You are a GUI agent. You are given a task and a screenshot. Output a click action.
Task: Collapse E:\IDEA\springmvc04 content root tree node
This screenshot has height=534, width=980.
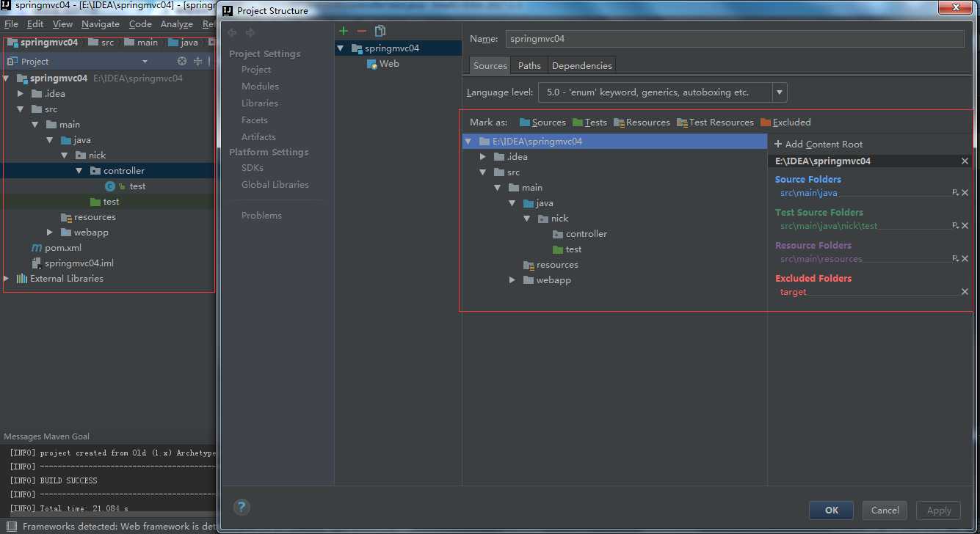[468, 142]
